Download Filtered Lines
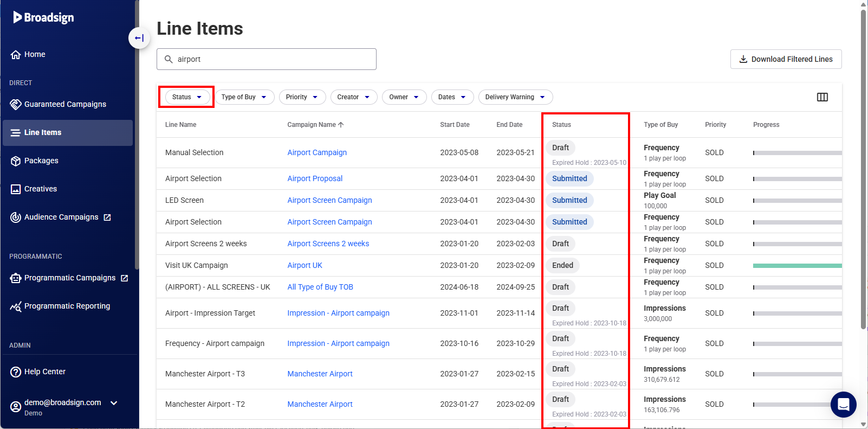The height and width of the screenshot is (429, 868). pyautogui.click(x=786, y=59)
